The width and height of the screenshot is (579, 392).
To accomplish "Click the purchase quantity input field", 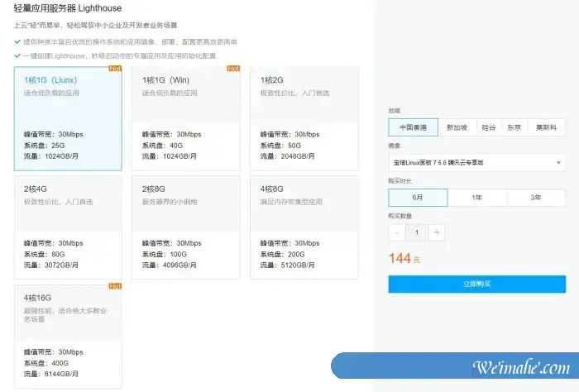I will (417, 232).
